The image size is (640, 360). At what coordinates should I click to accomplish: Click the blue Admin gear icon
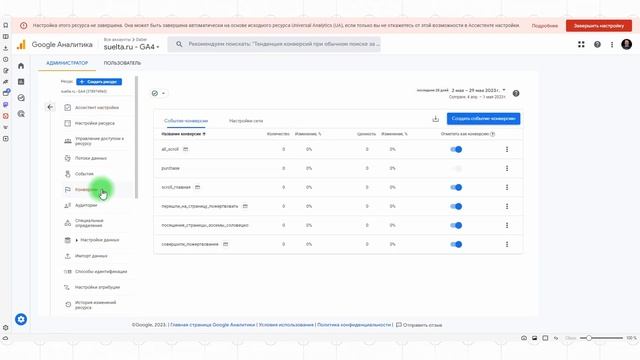point(21,319)
